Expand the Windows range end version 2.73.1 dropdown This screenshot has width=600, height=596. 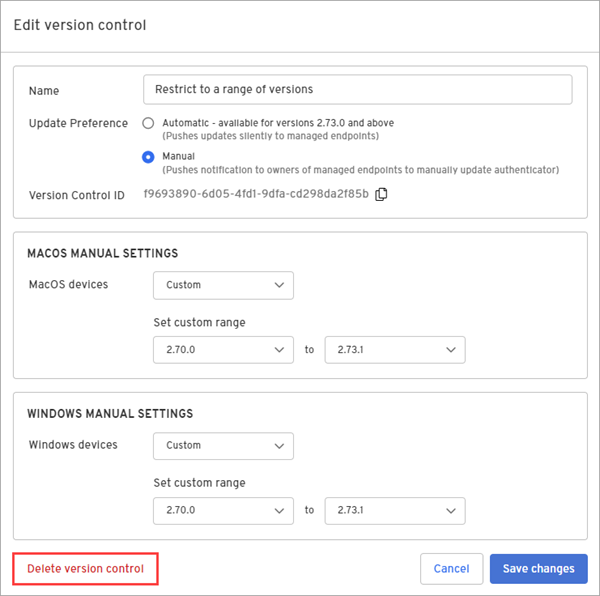[x=395, y=510]
